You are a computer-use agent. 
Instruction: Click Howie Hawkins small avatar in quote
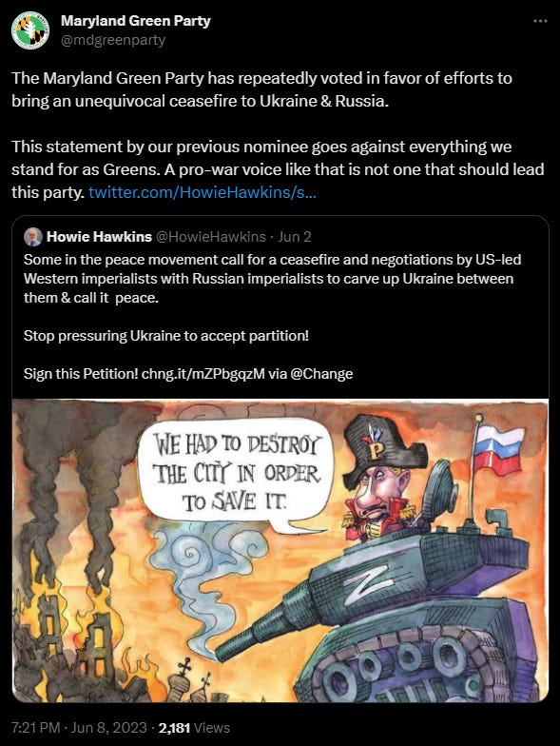32,237
